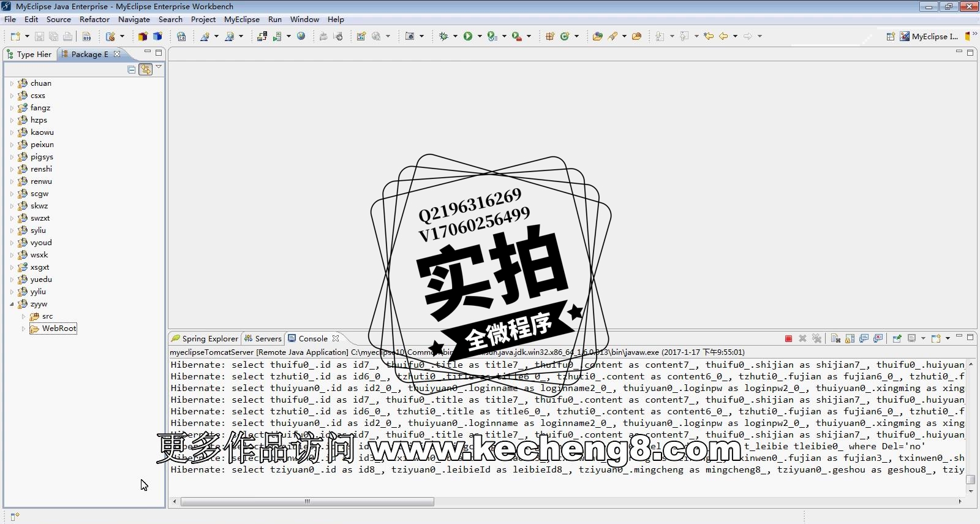Viewport: 980px width, 524px height.
Task: Click the status bar icon at bottom left
Action: click(x=15, y=517)
